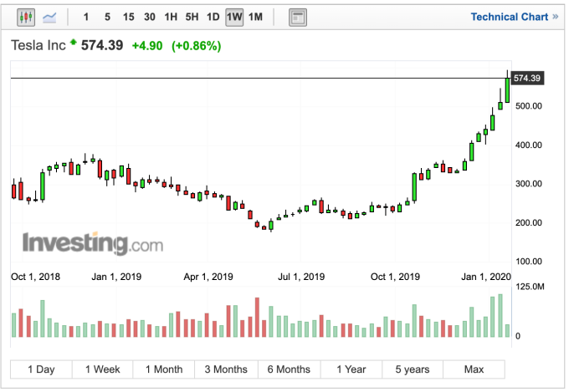Image resolution: width=569 pixels, height=392 pixels.
Task: Select the 1M monthly interval
Action: point(255,17)
